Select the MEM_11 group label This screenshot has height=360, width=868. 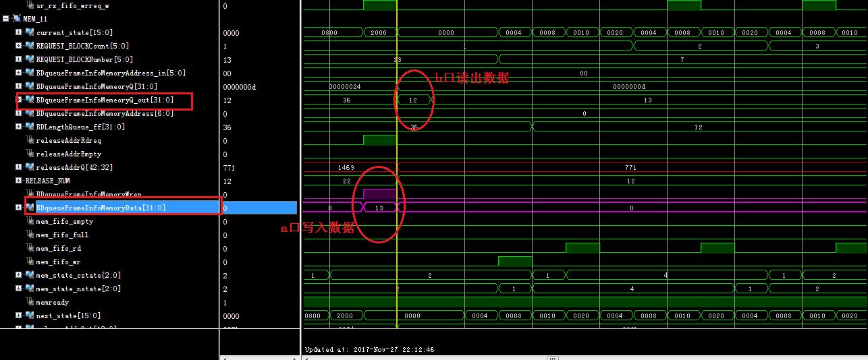coord(34,19)
